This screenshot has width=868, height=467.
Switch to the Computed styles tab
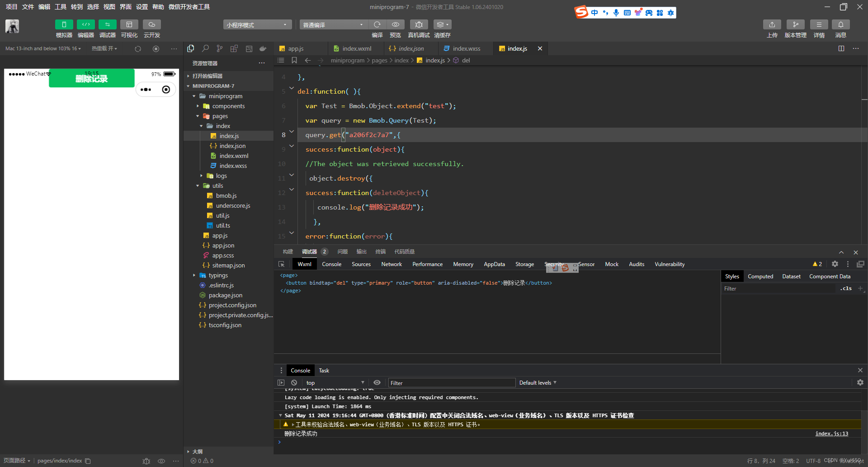tap(760, 276)
